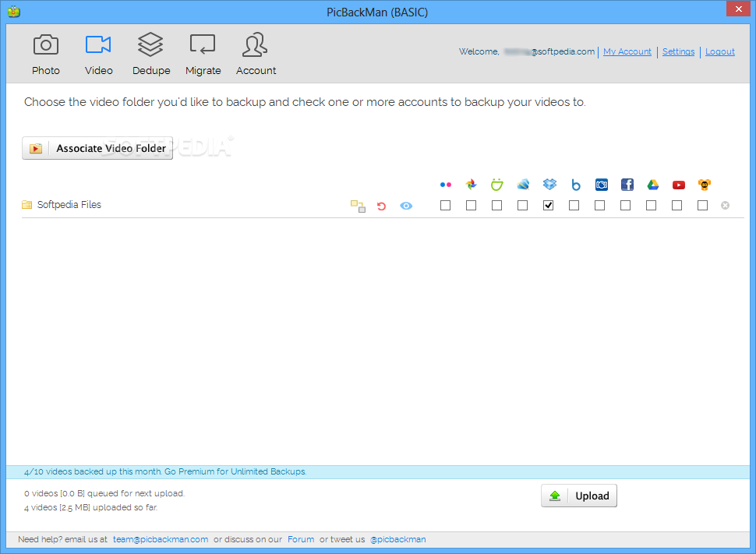
Task: Click the Facebook icon
Action: (627, 185)
